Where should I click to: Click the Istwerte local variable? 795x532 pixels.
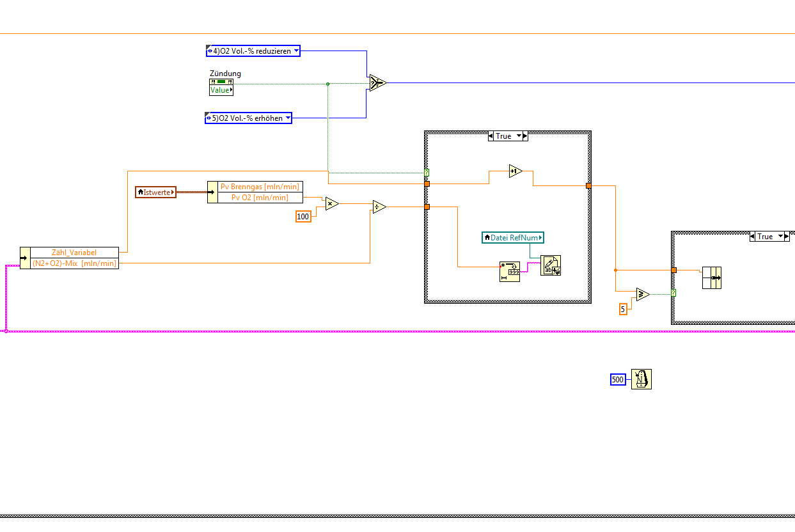coord(155,192)
